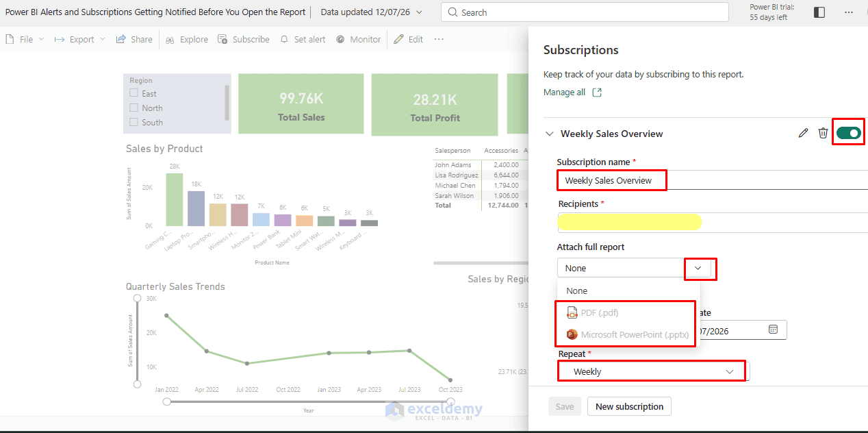Click the Total Sales card
The image size is (868, 433).
tap(301, 104)
